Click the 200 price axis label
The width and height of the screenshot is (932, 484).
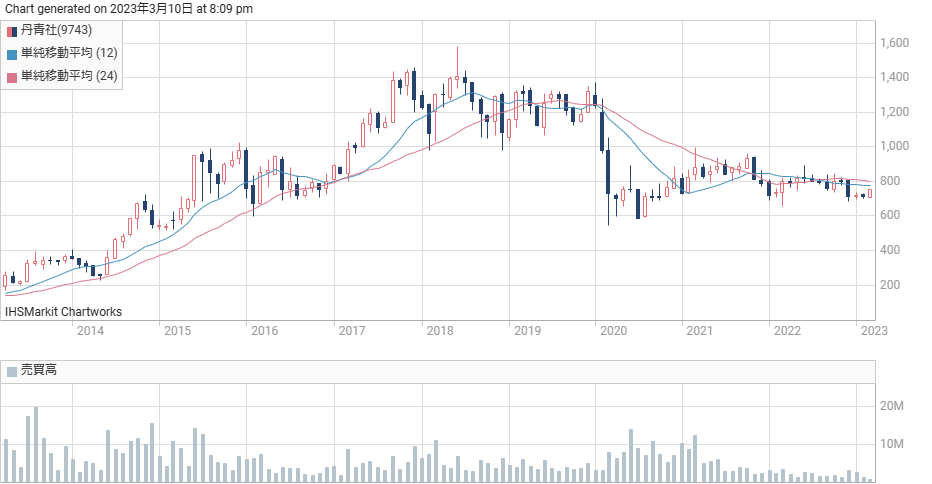(x=890, y=285)
